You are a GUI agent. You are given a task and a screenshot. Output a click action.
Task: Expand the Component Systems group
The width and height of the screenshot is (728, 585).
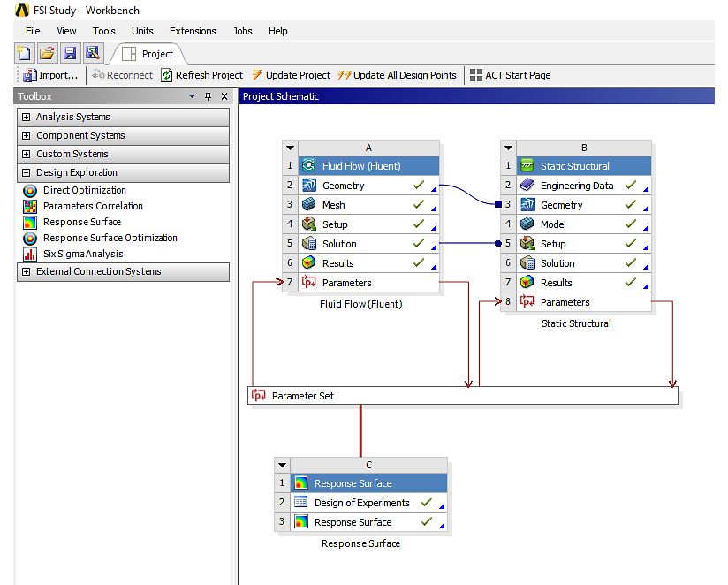coord(26,135)
